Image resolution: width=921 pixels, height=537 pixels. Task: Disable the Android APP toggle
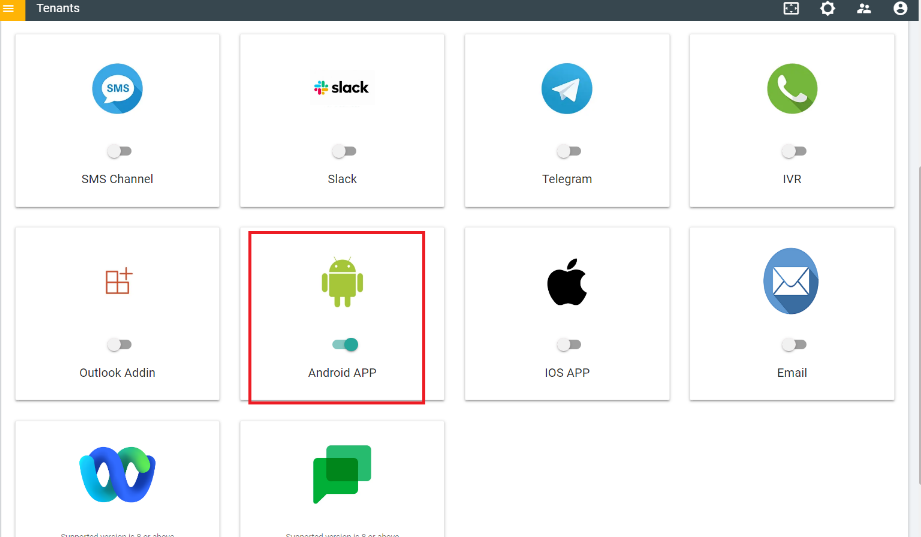(345, 344)
